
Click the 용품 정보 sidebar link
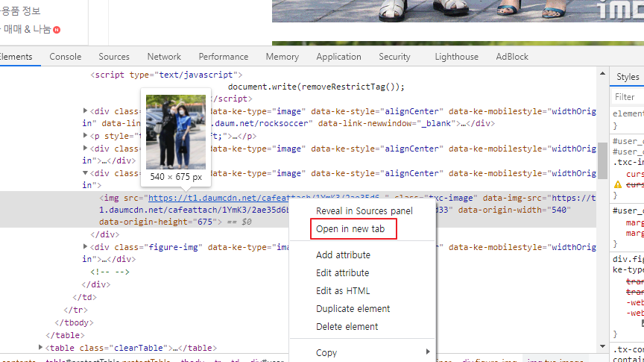(21, 10)
